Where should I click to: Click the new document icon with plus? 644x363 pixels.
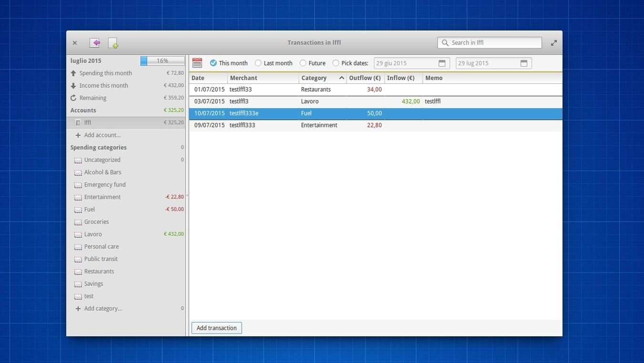coord(113,43)
